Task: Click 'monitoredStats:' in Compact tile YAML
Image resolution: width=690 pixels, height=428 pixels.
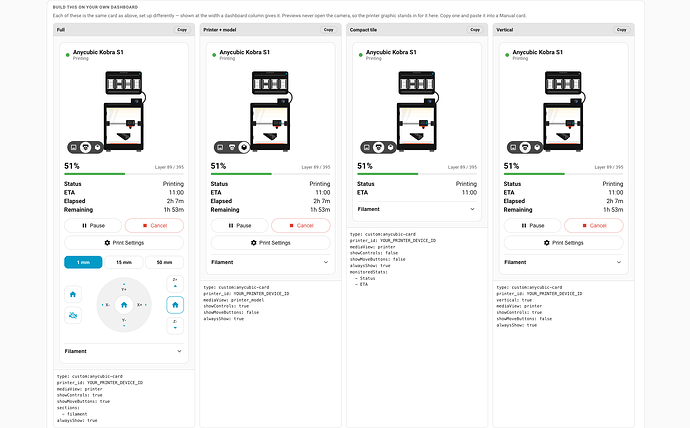Action: click(369, 272)
